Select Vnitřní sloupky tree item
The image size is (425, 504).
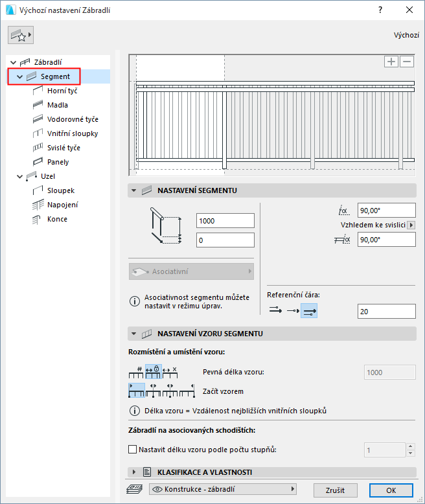pyautogui.click(x=73, y=133)
